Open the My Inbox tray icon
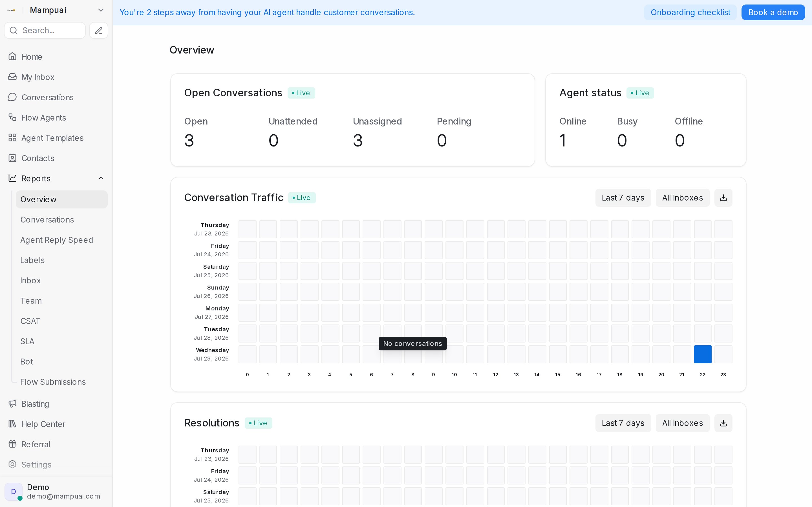 (12, 77)
